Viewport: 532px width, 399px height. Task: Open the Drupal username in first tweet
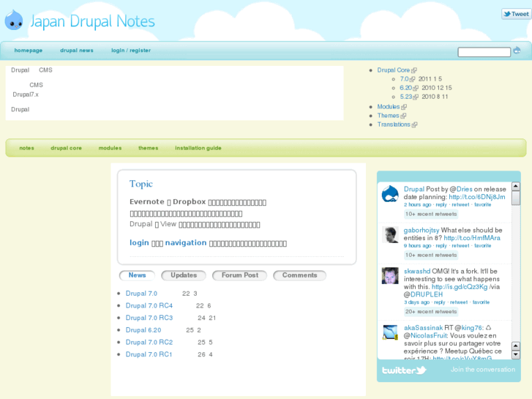click(414, 189)
